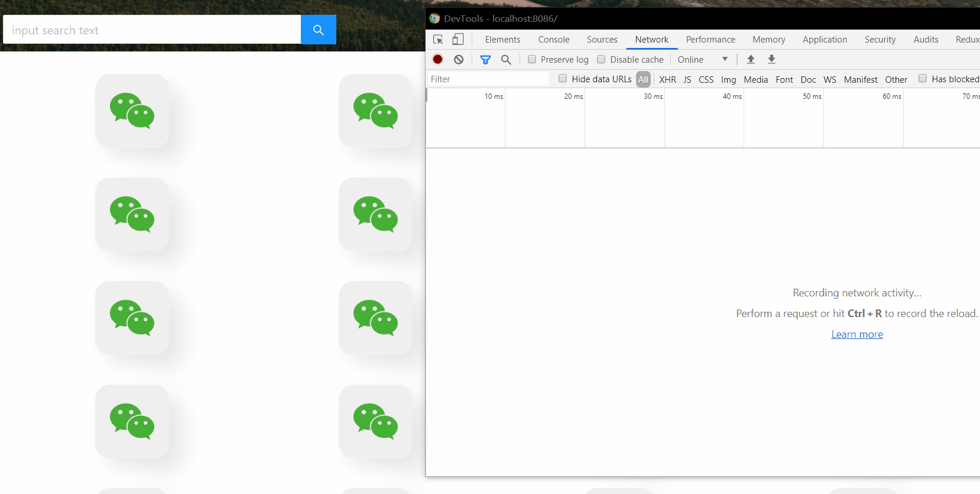This screenshot has height=494, width=980.
Task: Stop recording network log red button
Action: coord(438,59)
